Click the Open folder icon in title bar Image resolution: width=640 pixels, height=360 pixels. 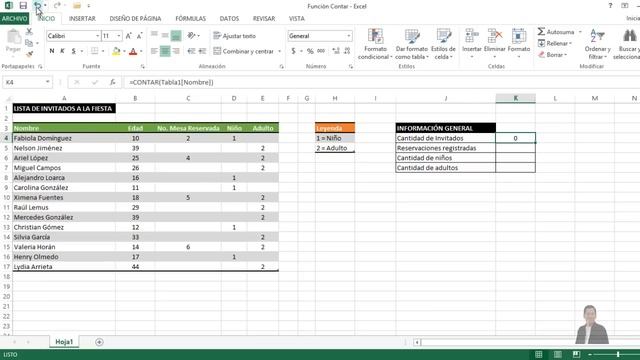[76, 6]
